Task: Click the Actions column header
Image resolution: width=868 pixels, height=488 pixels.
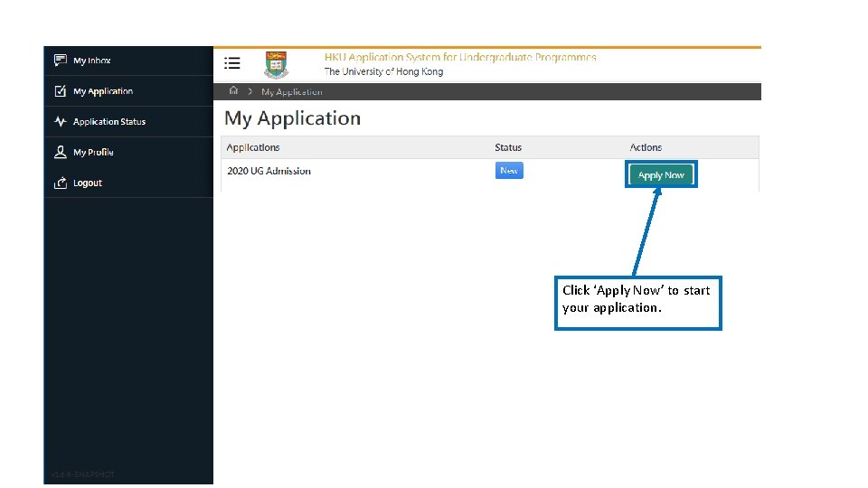Action: pyautogui.click(x=646, y=147)
